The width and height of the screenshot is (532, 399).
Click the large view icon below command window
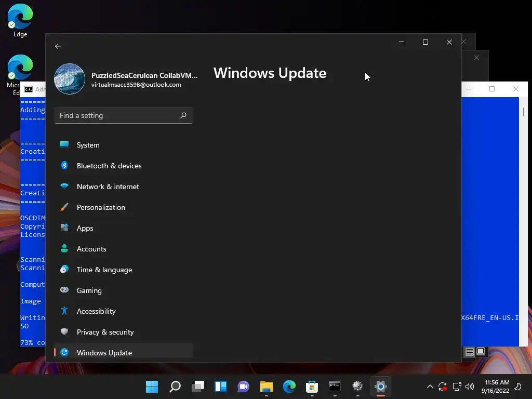coord(481,352)
